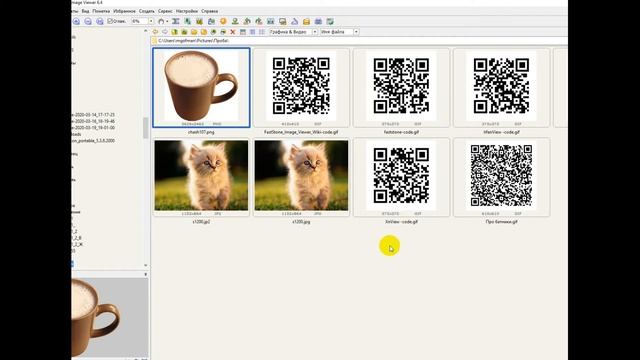Go up one folder level icon
The height and width of the screenshot is (360, 640).
pyautogui.click(x=174, y=32)
